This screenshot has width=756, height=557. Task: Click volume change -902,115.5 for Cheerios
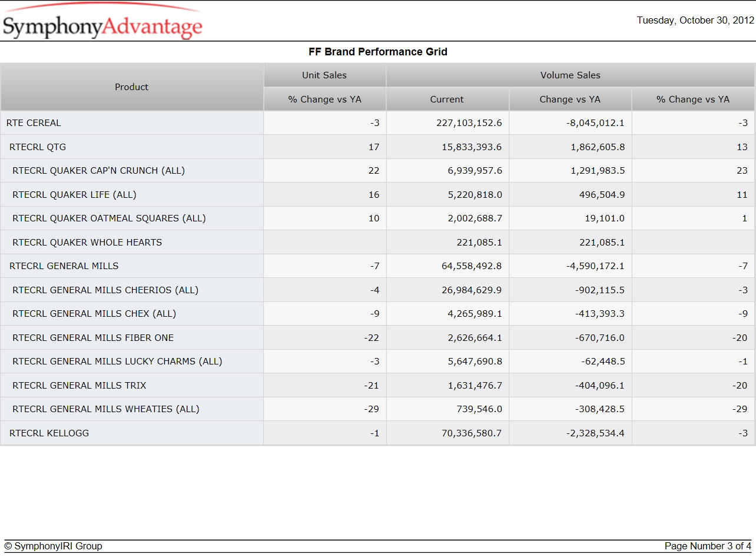pyautogui.click(x=600, y=290)
